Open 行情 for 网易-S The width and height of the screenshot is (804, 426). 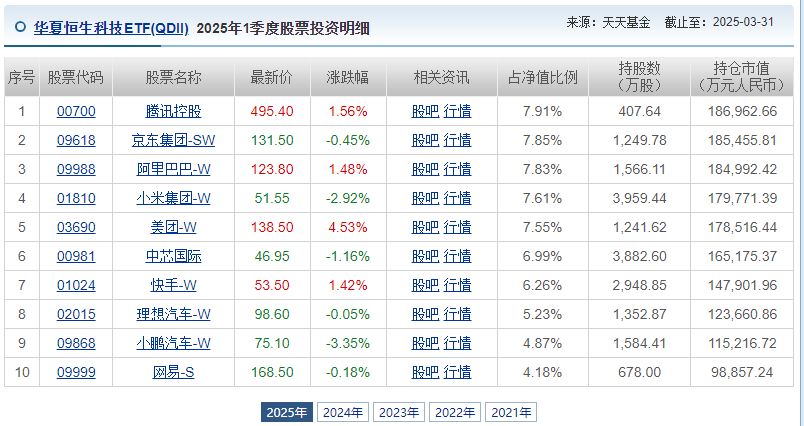click(457, 372)
